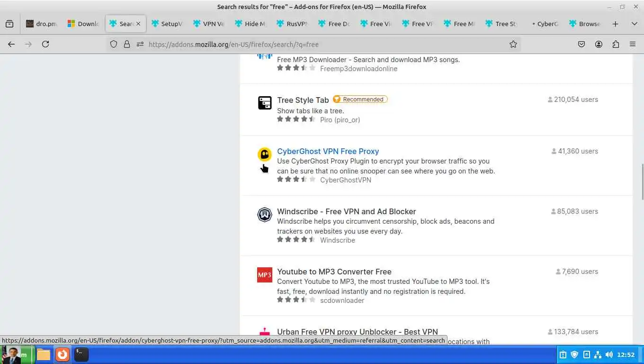
Task: Click the Freemp3downloadonline author name
Action: click(359, 69)
